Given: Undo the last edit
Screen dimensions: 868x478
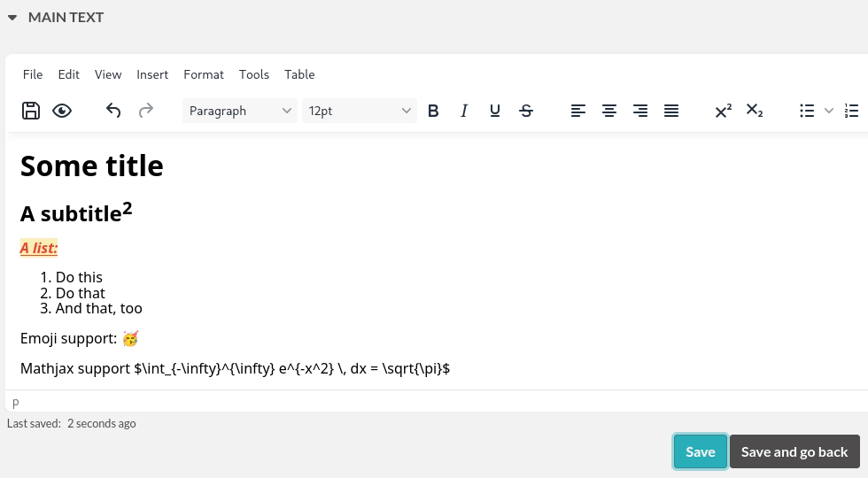Looking at the screenshot, I should point(113,111).
